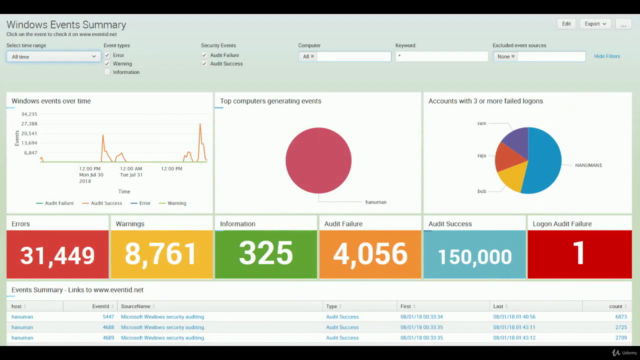The height and width of the screenshot is (360, 640).
Task: Open the Export dropdown
Action: tap(595, 24)
